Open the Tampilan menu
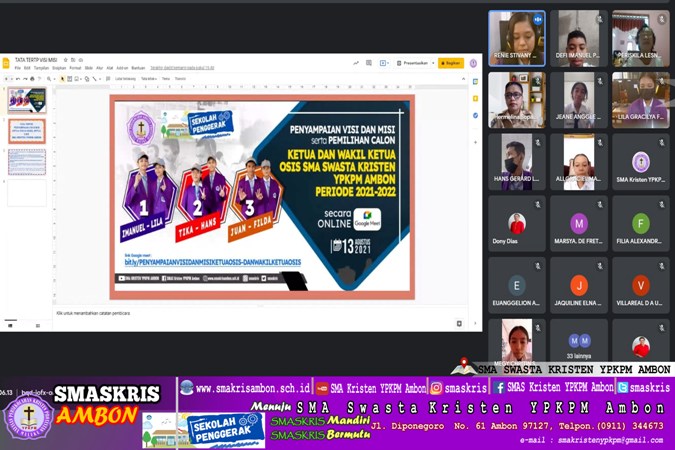This screenshot has height=450, width=675. (x=41, y=68)
